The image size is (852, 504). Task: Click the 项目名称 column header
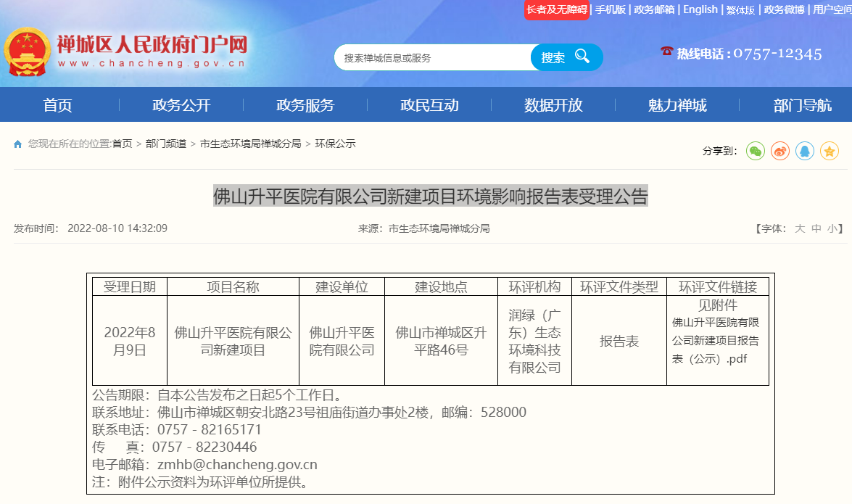233,287
